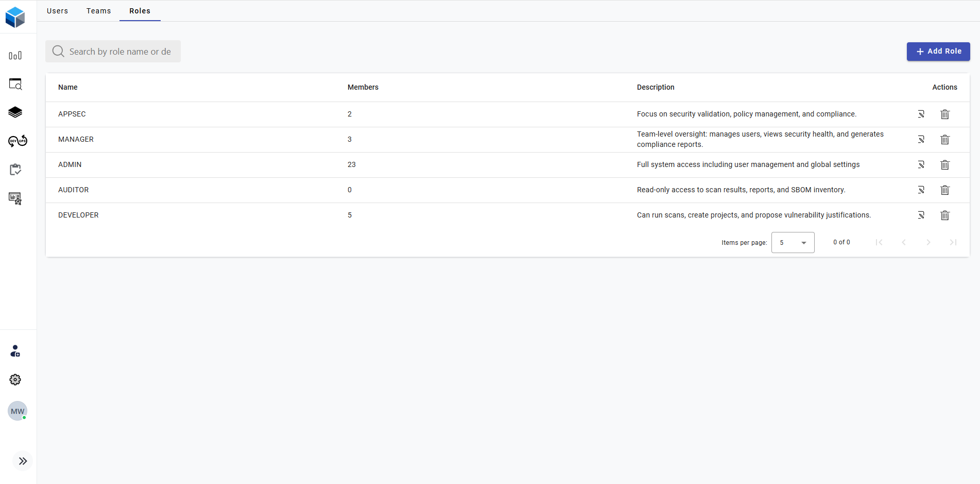Screen dimensions: 980x484
Task: Delete the AUDITOR role
Action: [x=944, y=190]
